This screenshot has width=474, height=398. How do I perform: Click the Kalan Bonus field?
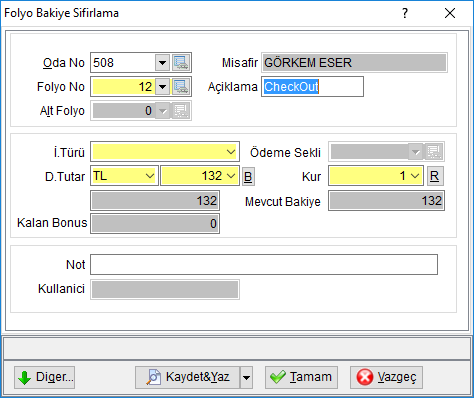[155, 223]
